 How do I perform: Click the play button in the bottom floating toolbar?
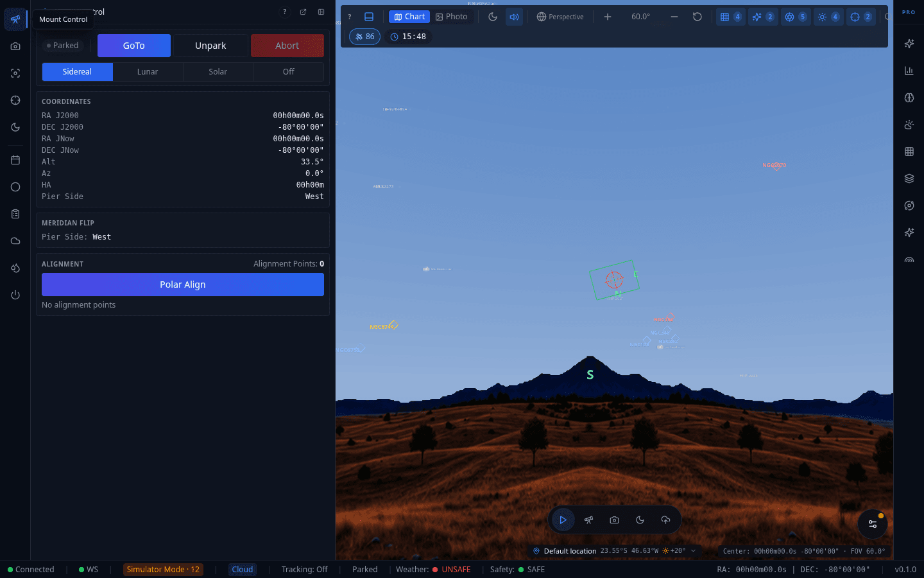563,520
